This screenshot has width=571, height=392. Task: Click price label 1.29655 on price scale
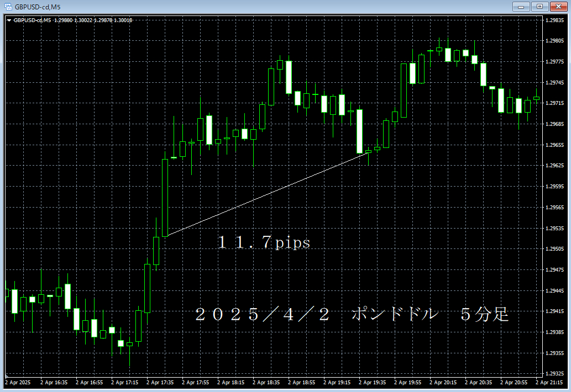554,145
